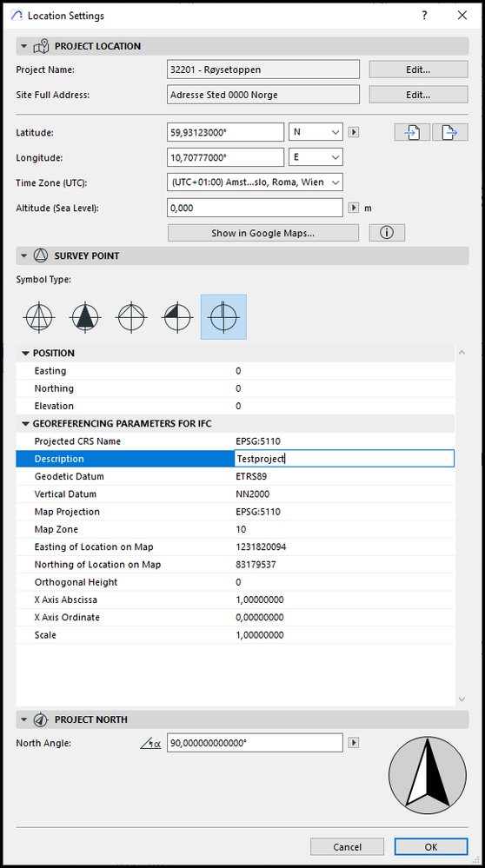Select the first survey point symbol with the triangle outline
The image size is (485, 868).
click(39, 317)
